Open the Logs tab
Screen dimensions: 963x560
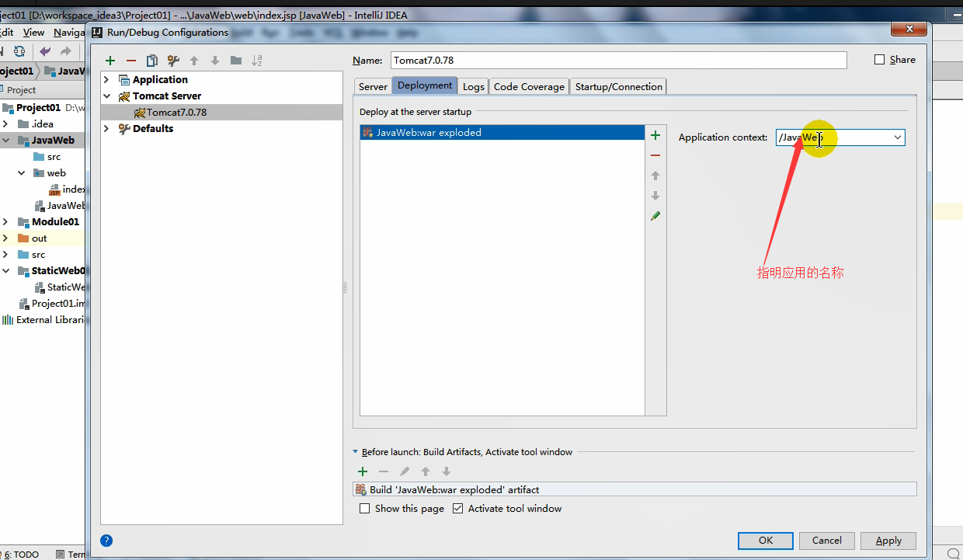474,86
